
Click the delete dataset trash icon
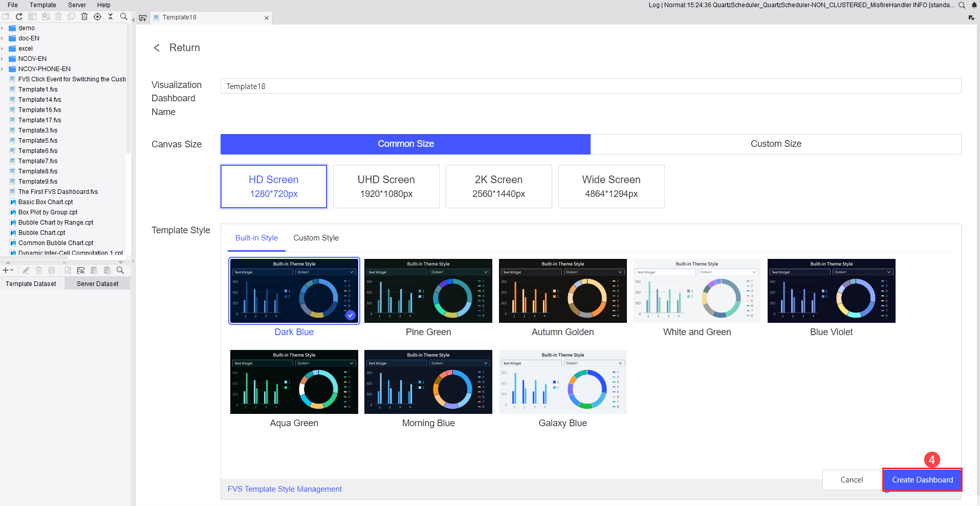[x=39, y=270]
